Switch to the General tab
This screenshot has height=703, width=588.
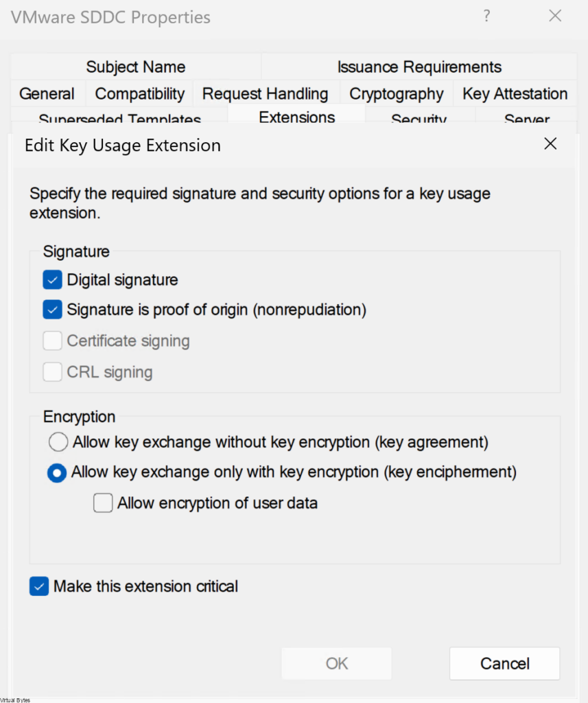[47, 93]
